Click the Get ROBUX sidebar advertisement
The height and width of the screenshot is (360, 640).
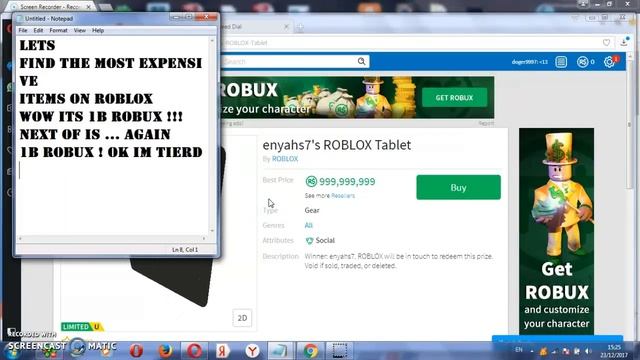click(x=556, y=231)
